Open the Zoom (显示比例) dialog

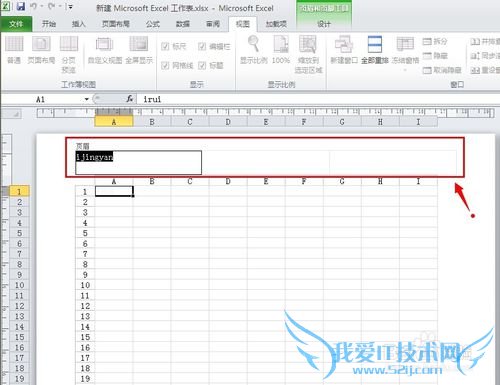pyautogui.click(x=253, y=50)
